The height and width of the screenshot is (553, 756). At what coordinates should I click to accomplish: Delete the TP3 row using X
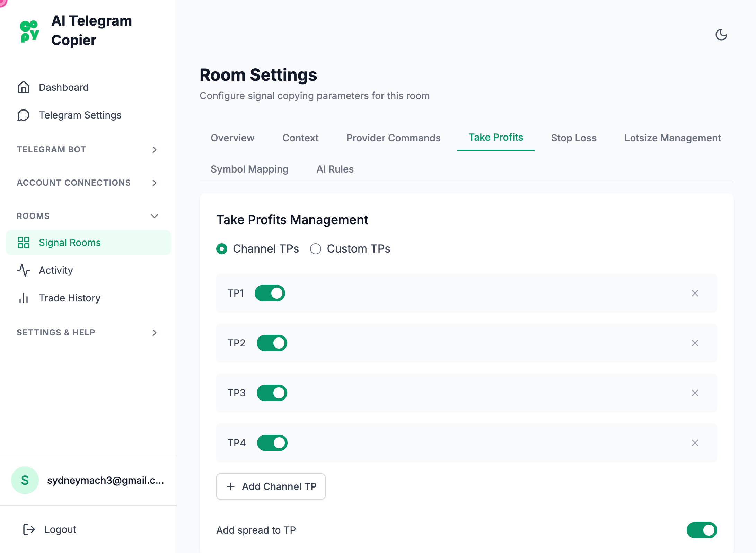[695, 393]
